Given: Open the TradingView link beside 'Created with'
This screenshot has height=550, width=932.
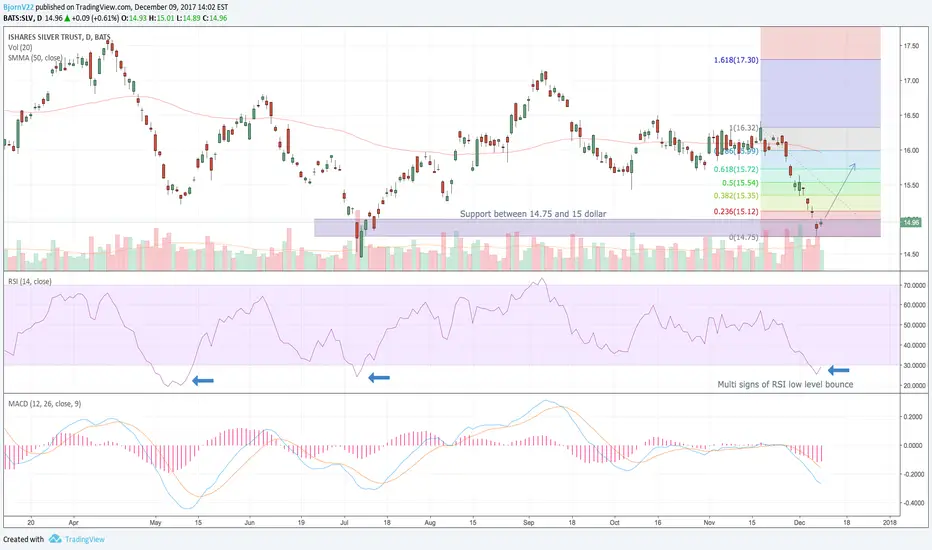Looking at the screenshot, I should (x=84, y=539).
